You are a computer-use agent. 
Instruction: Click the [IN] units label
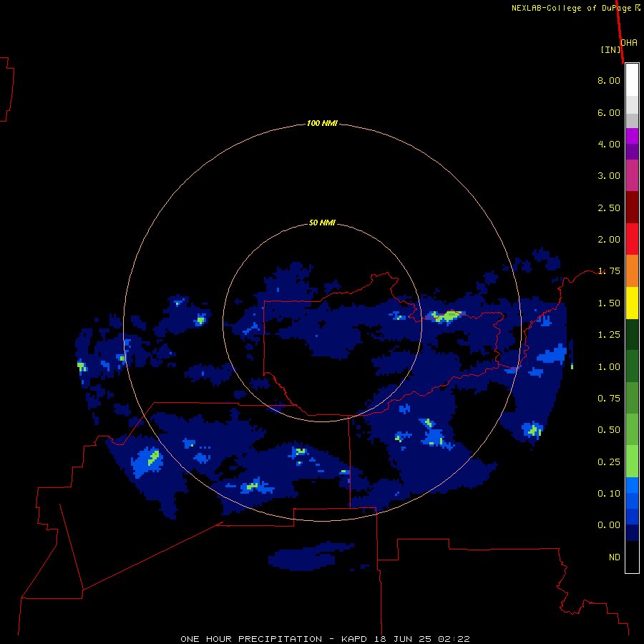[611, 49]
